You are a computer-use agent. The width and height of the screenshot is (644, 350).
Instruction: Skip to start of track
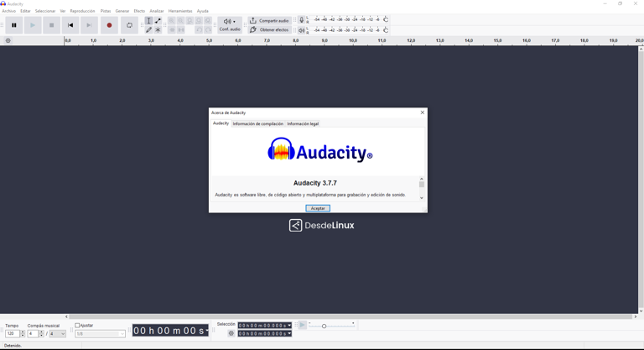[x=70, y=25]
